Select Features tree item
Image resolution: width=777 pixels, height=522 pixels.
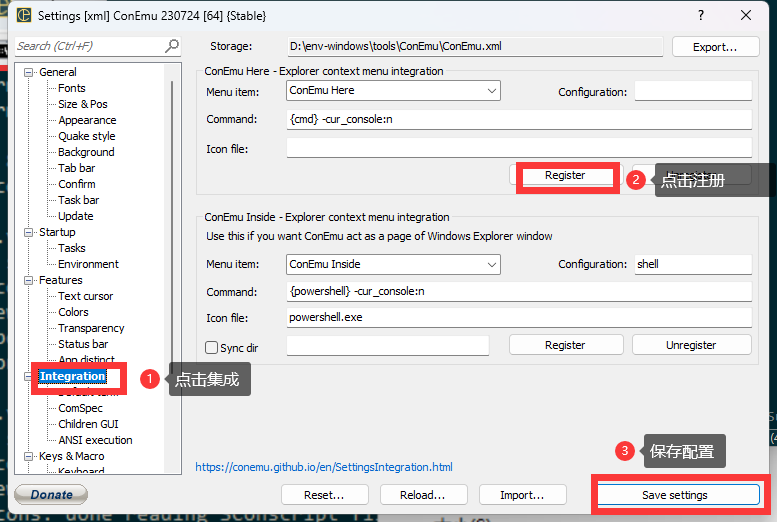click(x=60, y=281)
